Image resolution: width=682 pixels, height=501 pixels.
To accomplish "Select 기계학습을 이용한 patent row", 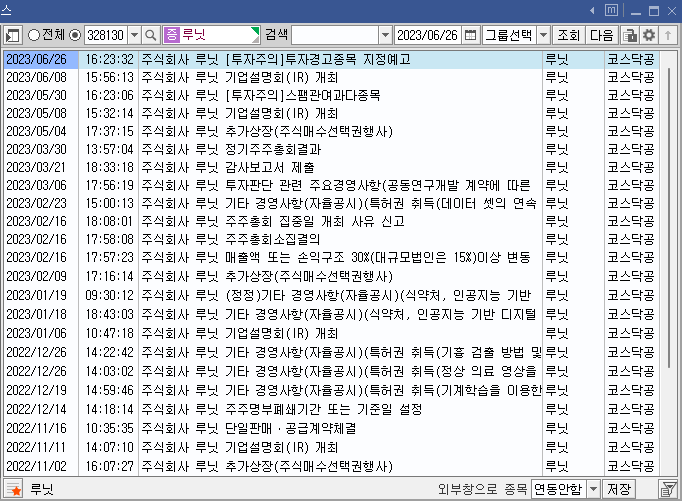I will 331,390.
